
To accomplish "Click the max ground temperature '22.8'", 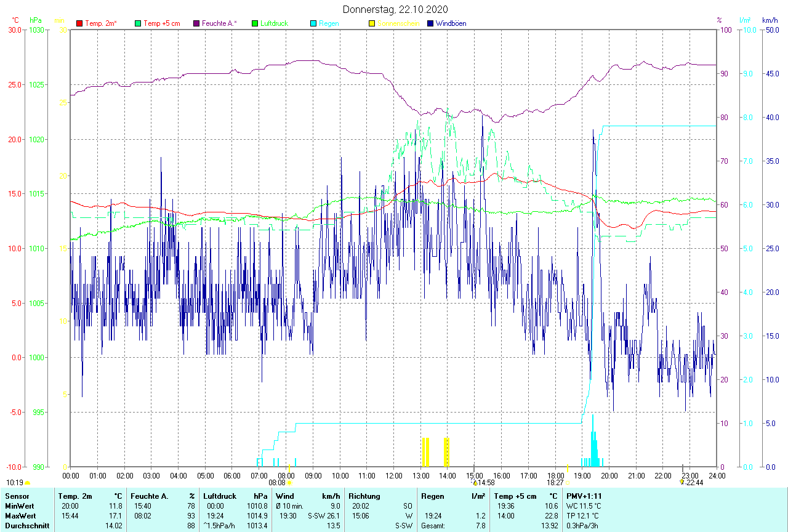I will pyautogui.click(x=550, y=516).
